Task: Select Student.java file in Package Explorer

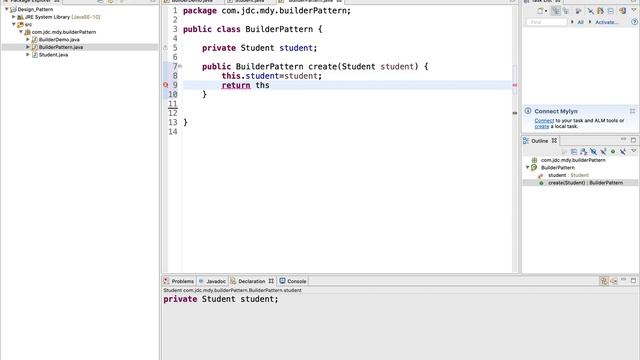Action: point(53,55)
